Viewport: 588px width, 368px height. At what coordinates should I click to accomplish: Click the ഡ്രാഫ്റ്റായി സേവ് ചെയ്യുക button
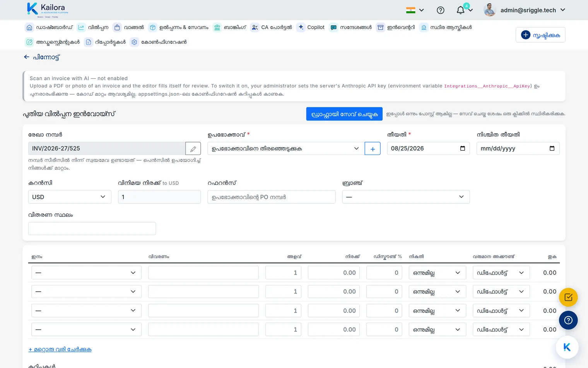coord(344,114)
